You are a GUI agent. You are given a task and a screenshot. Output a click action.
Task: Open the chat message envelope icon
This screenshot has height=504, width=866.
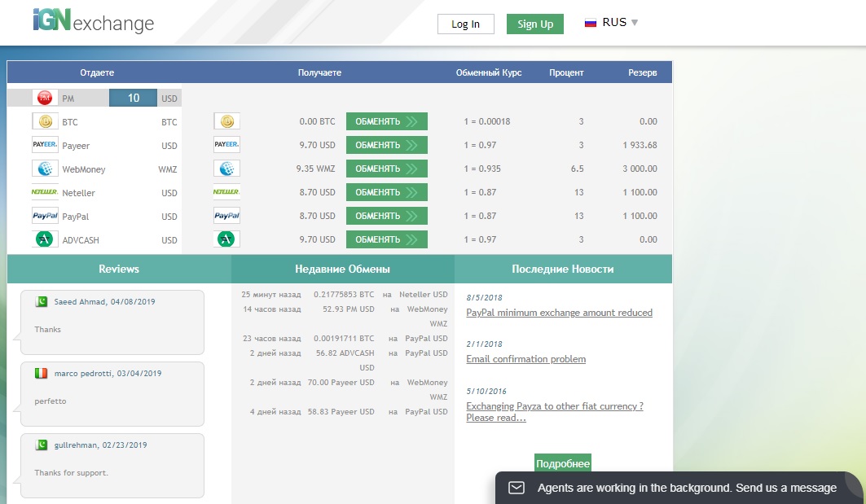[516, 488]
